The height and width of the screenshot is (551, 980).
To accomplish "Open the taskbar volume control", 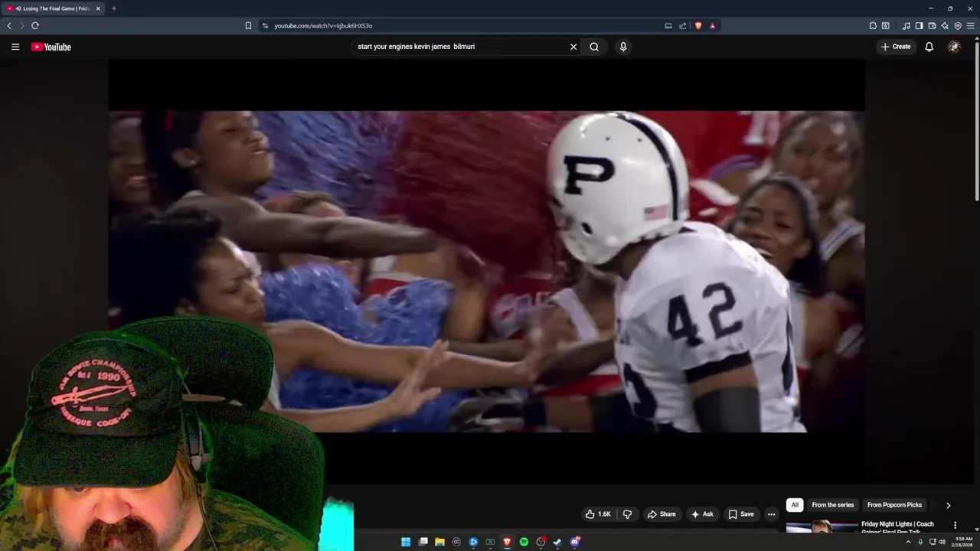I will (942, 542).
